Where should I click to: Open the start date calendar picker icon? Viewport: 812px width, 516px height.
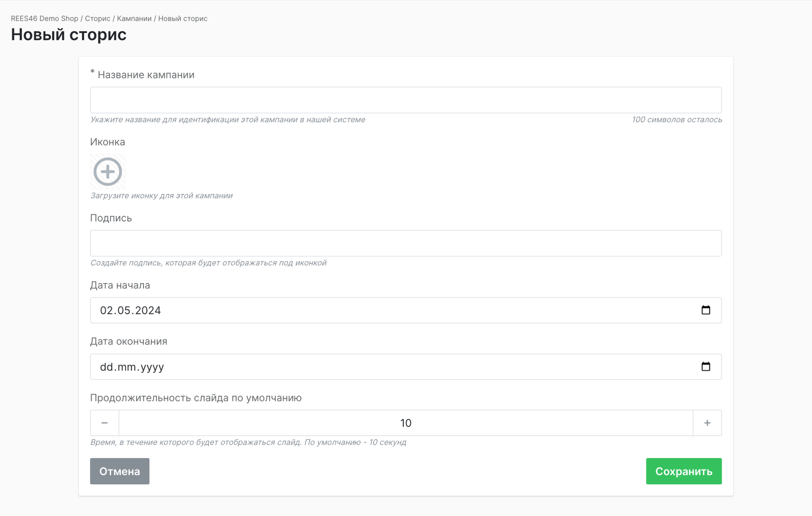point(706,310)
